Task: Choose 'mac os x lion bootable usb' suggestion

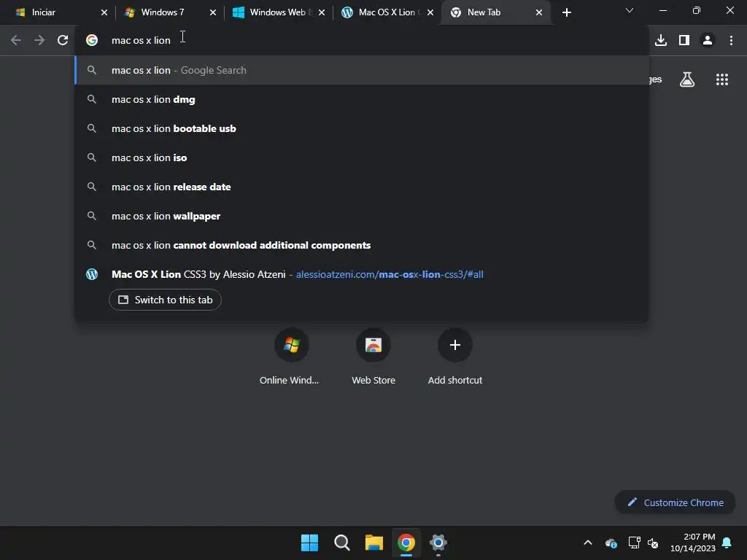Action: [362, 128]
